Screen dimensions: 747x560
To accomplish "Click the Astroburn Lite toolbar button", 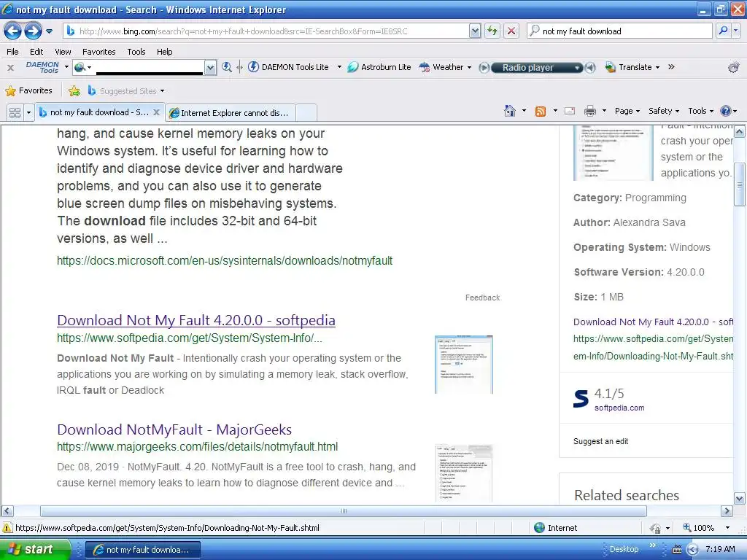I will [x=379, y=67].
